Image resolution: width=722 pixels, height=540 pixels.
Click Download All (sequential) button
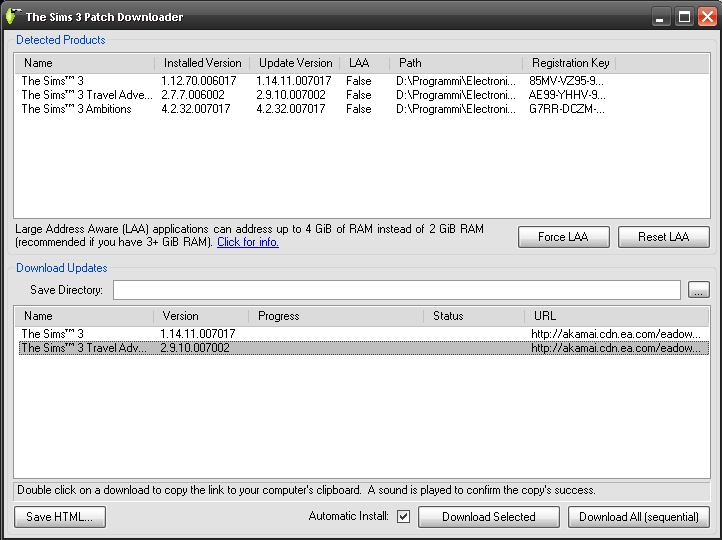639,517
